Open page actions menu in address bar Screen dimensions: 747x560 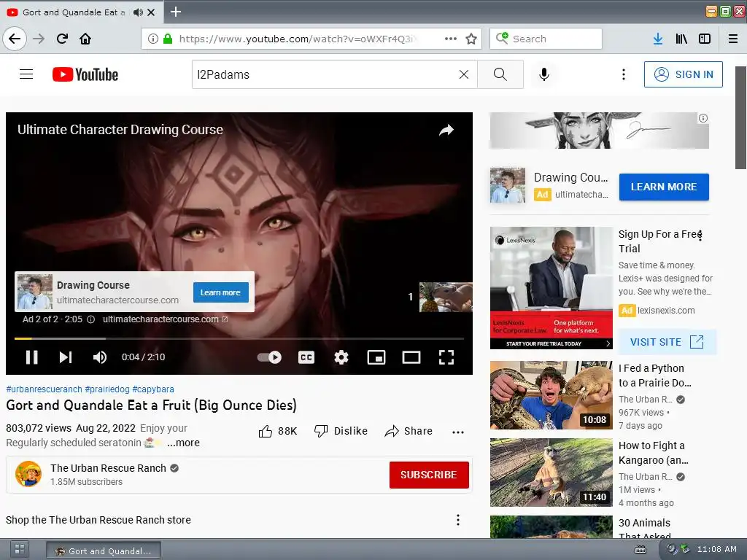[x=451, y=39]
